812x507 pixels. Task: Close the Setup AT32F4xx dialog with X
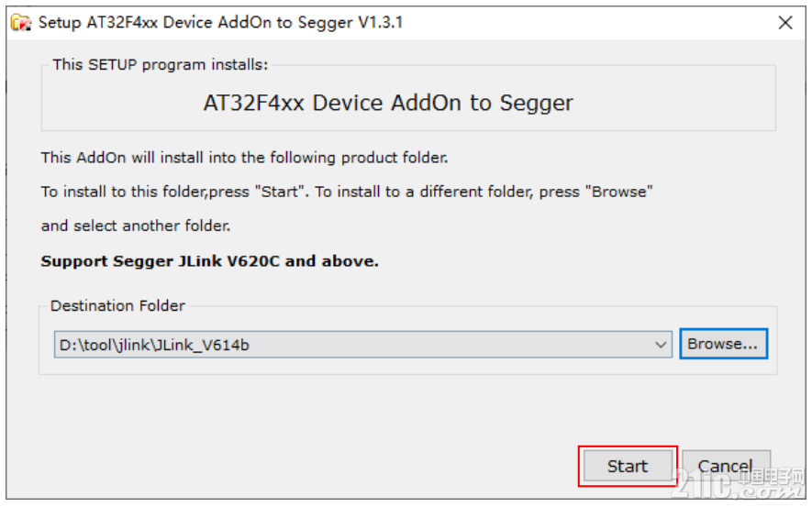(785, 23)
